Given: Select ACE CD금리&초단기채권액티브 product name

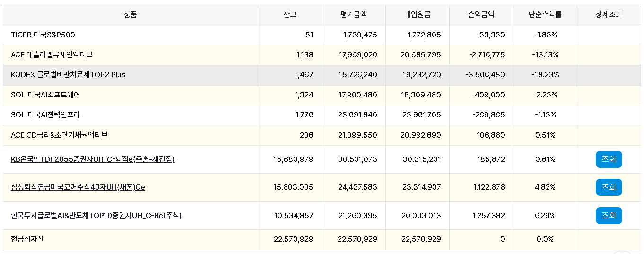Looking at the screenshot, I should coord(59,135).
